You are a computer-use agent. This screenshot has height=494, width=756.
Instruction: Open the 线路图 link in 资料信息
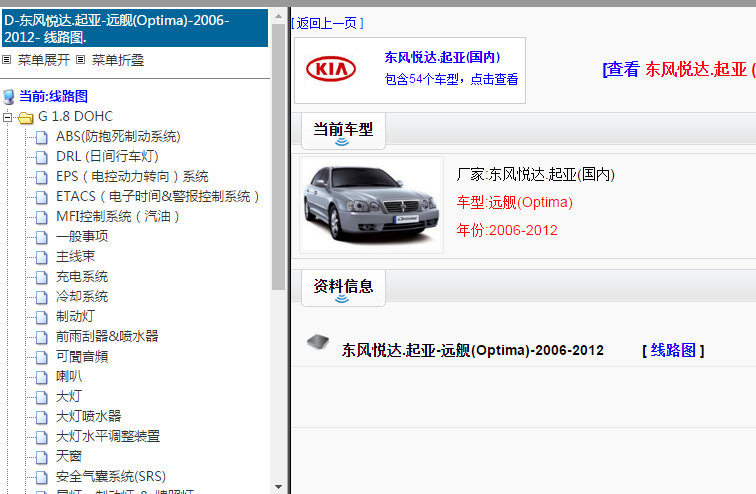coord(673,350)
